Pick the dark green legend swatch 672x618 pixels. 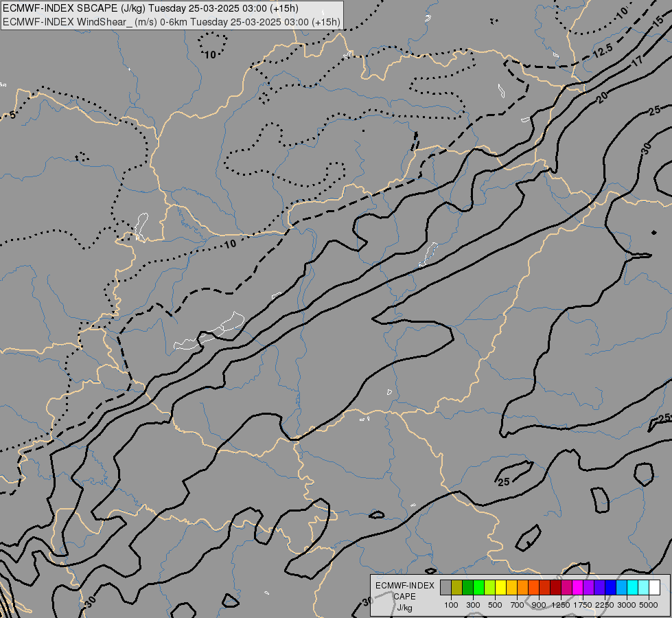(467, 588)
